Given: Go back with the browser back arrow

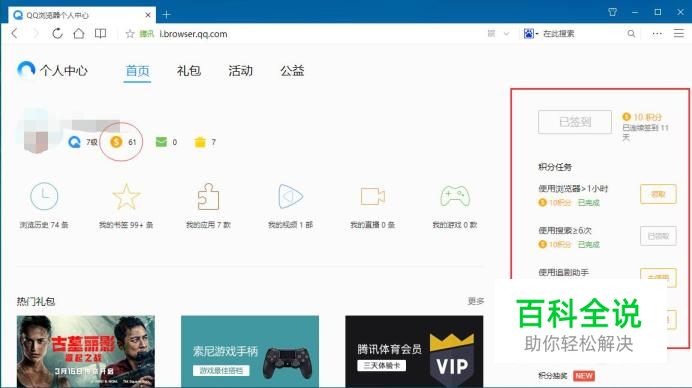Looking at the screenshot, I should click(x=15, y=34).
